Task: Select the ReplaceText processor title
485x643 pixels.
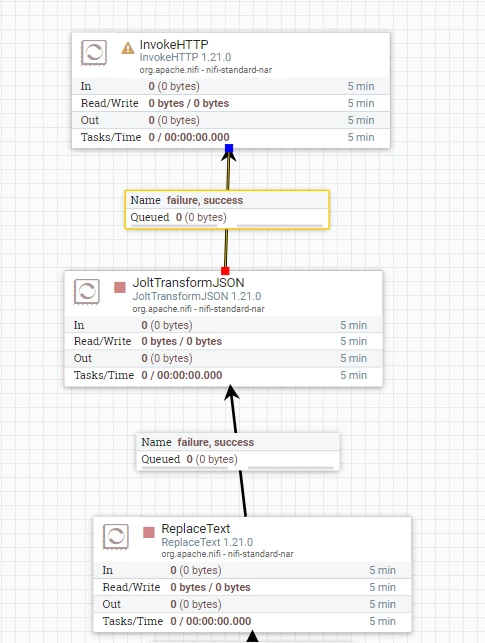Action: [x=196, y=529]
